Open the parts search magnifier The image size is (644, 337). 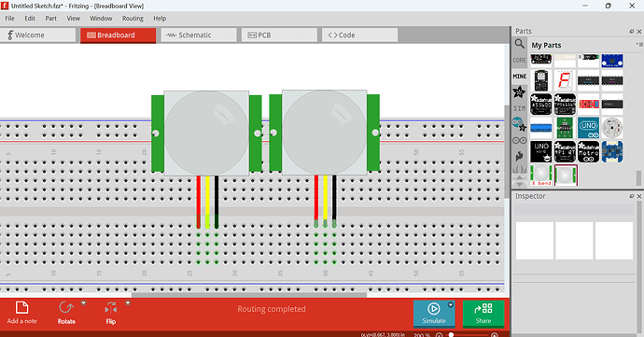pos(519,44)
